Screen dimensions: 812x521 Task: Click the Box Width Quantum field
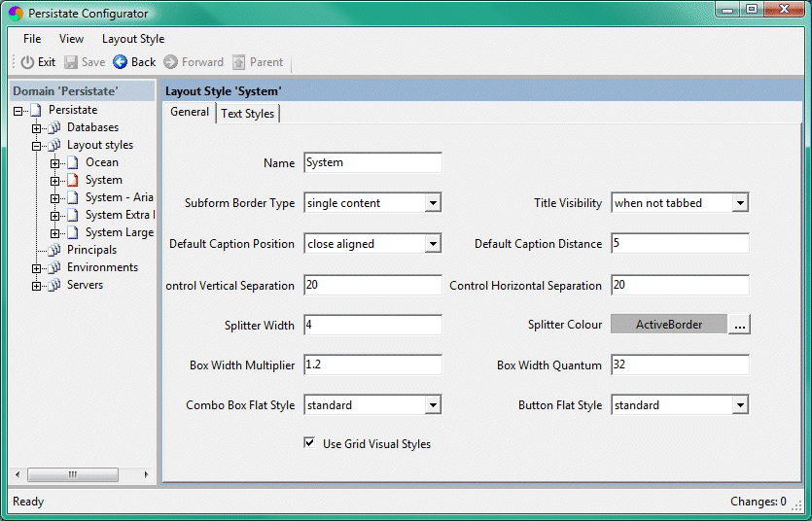(680, 365)
